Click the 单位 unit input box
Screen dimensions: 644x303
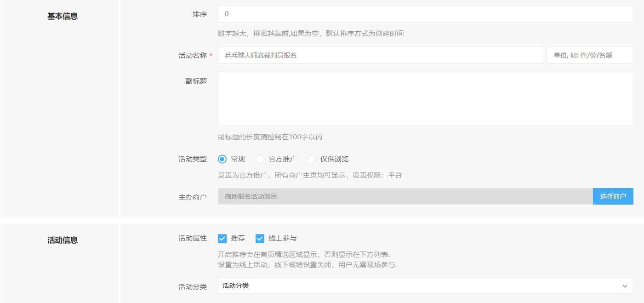(589, 55)
